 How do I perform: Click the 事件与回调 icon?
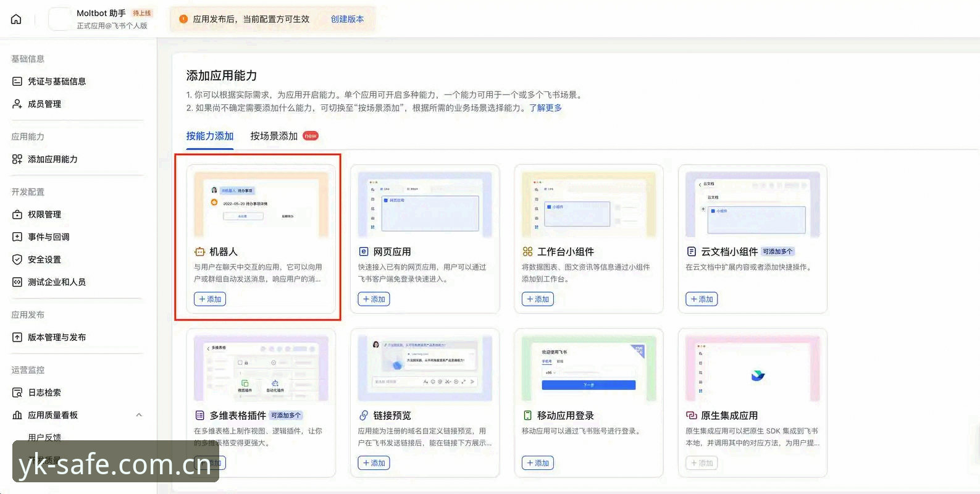click(17, 237)
